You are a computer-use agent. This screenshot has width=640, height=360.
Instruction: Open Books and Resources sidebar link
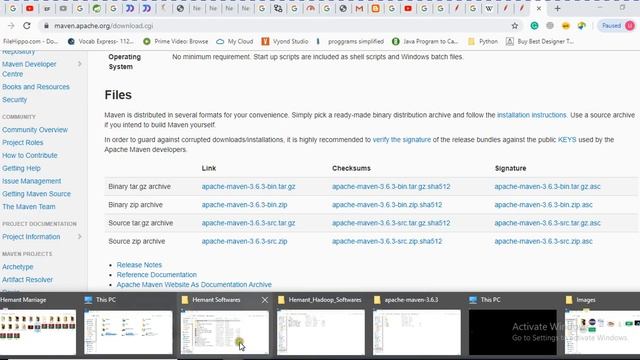pyautogui.click(x=36, y=87)
